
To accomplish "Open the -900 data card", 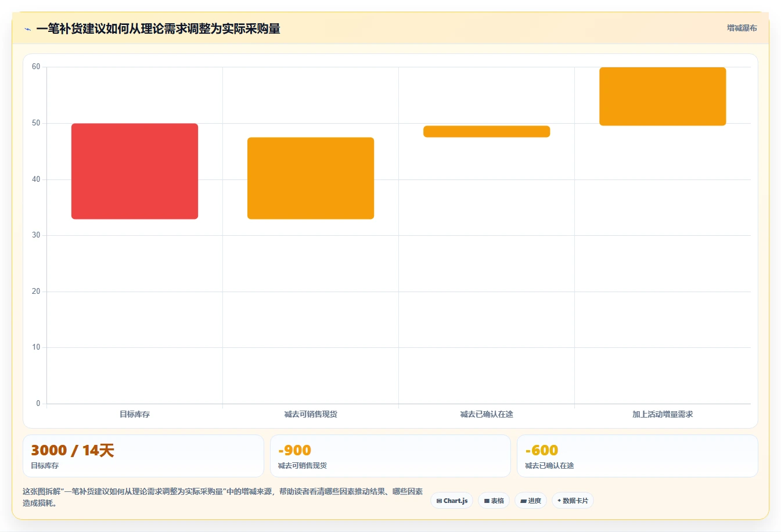I will pos(390,456).
